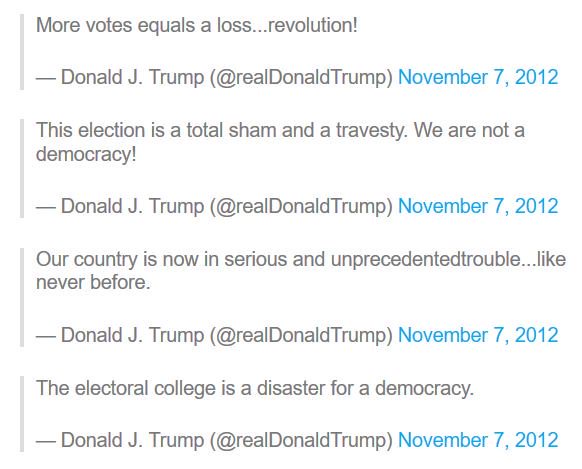Click @realDonaldTrump handle under the revolution tweet

301,77
